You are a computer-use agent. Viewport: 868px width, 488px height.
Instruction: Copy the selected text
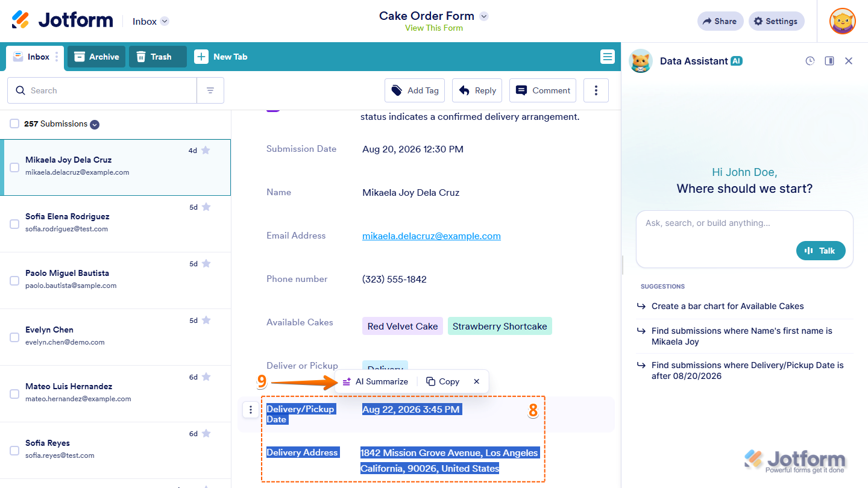[x=442, y=381]
